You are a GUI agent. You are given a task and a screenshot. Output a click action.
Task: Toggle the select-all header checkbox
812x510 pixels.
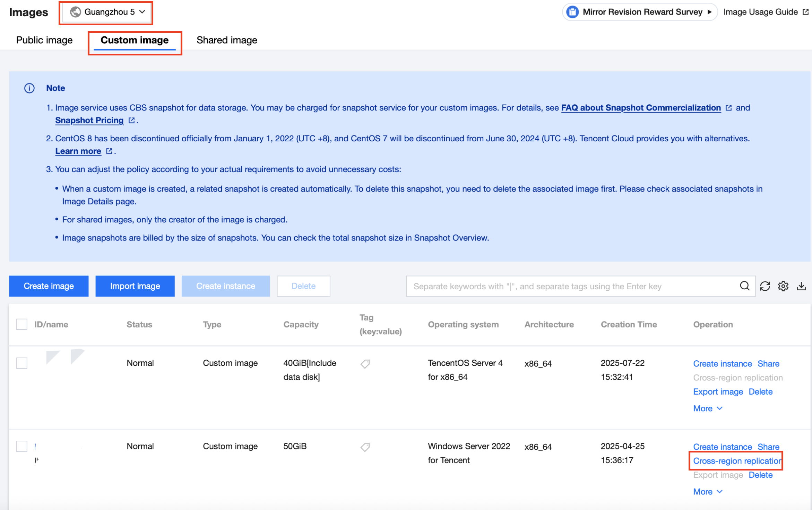[22, 325]
